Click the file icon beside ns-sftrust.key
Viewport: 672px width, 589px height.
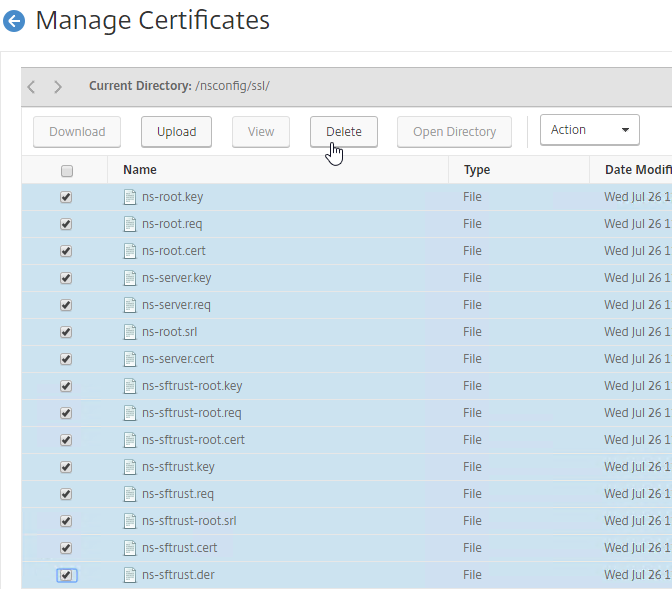click(130, 467)
